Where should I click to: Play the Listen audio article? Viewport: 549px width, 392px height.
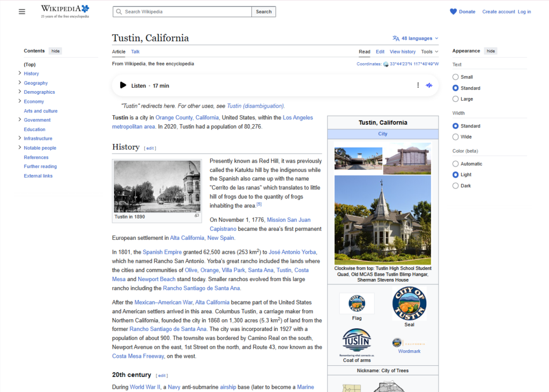pos(123,85)
